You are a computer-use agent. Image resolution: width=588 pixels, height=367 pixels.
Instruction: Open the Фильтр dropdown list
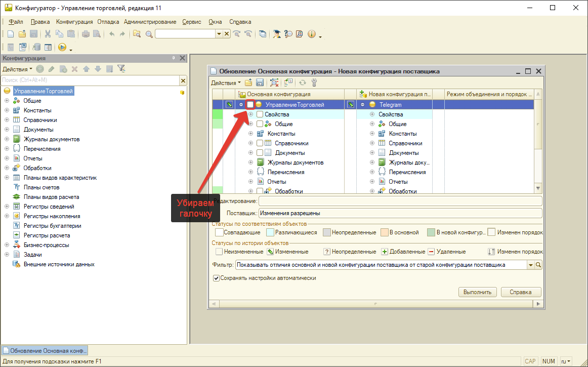pyautogui.click(x=531, y=265)
